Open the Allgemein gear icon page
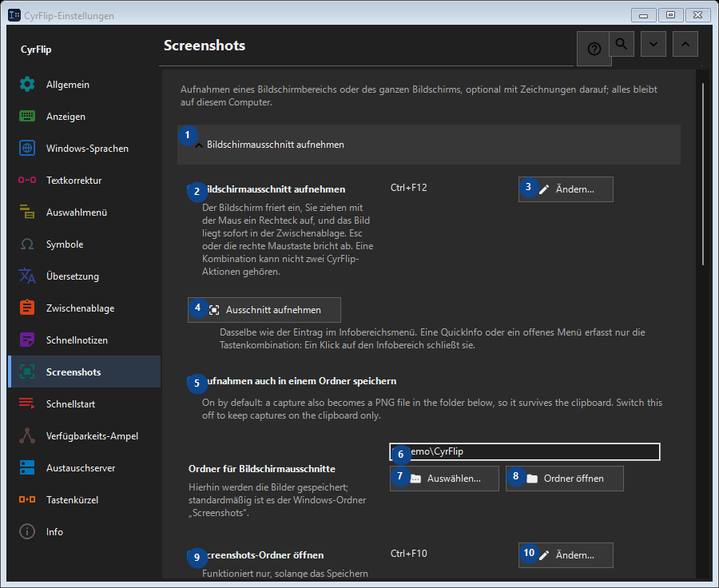Screen dimensions: 719x588 (x=27, y=85)
